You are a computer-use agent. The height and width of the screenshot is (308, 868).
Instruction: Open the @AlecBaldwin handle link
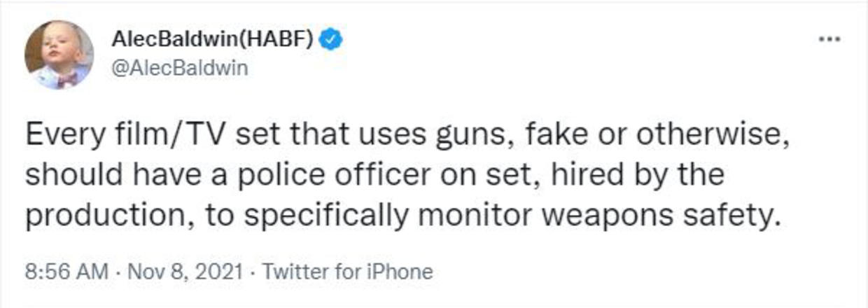(179, 69)
